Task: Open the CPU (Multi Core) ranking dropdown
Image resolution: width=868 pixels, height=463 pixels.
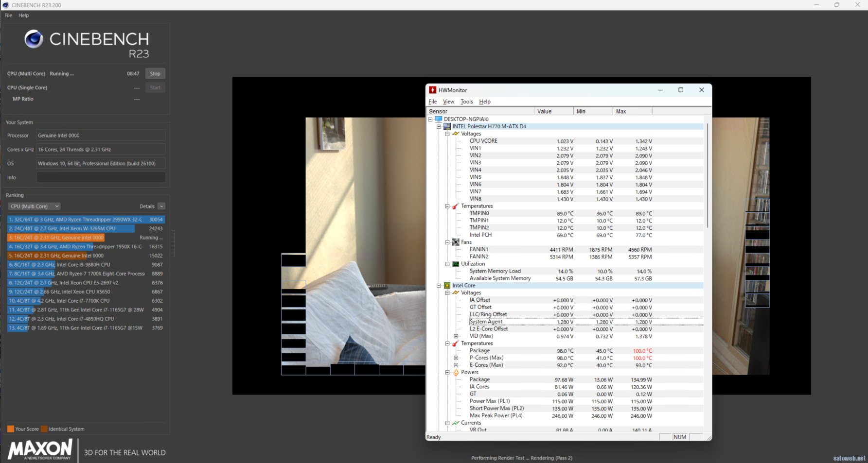Action: coord(34,206)
